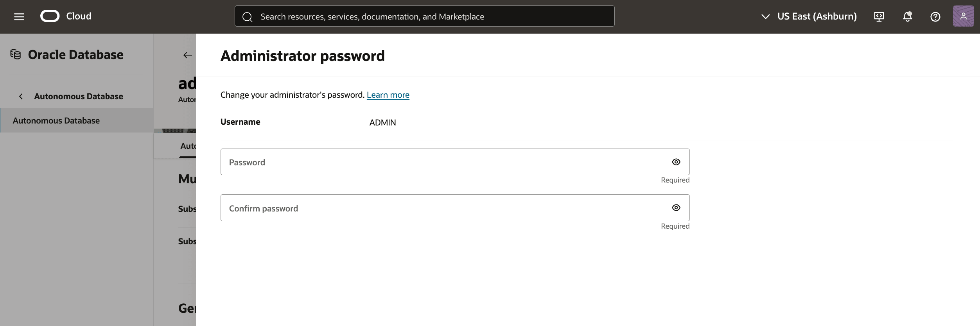Screen dimensions: 980x326
Task: Open the US East (Ashburn) region dropdown
Action: click(x=809, y=16)
